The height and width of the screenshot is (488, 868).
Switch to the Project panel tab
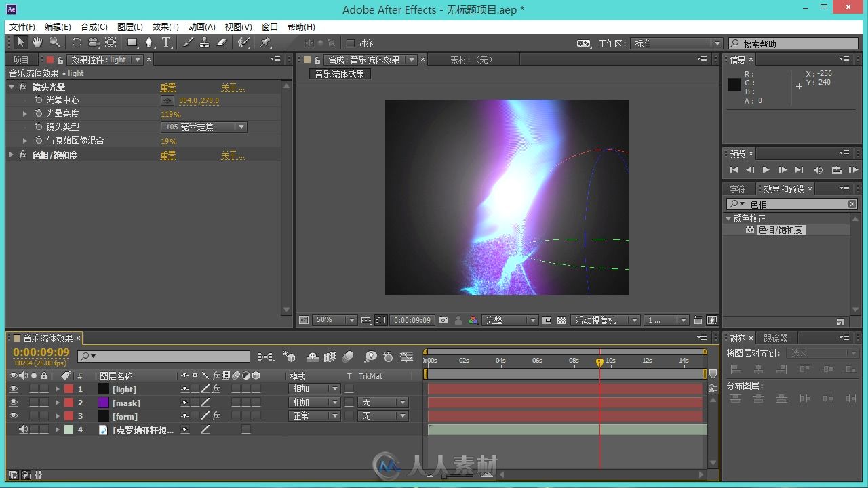pos(21,60)
